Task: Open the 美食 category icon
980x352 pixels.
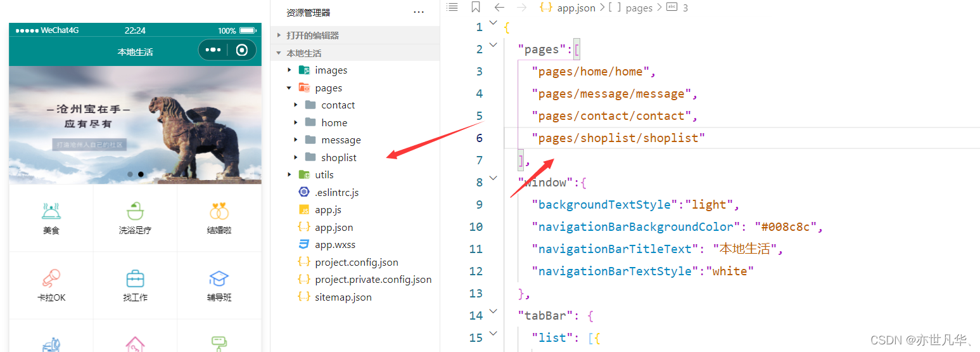Action: pyautogui.click(x=51, y=211)
